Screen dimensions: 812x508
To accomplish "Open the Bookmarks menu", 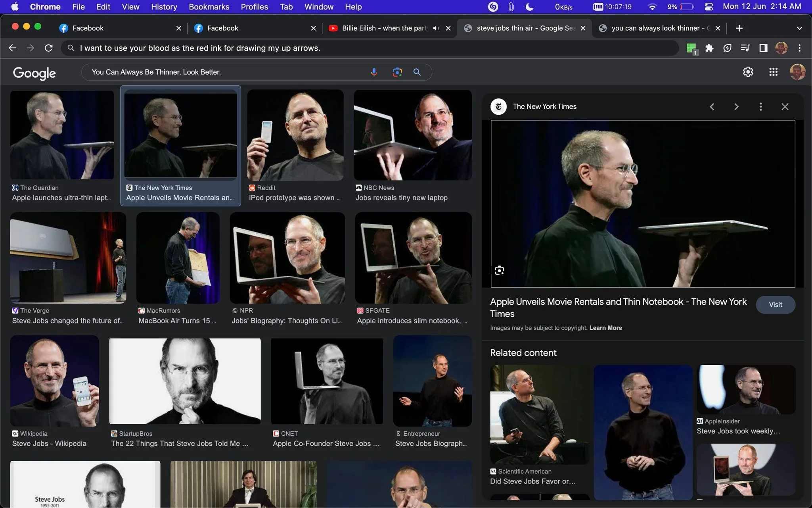I will [209, 7].
